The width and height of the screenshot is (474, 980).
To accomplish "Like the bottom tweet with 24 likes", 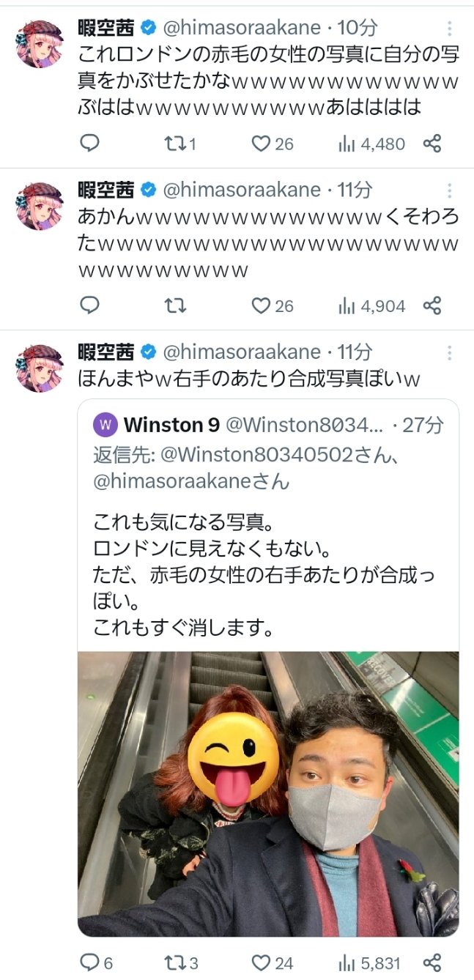I will pyautogui.click(x=261, y=962).
